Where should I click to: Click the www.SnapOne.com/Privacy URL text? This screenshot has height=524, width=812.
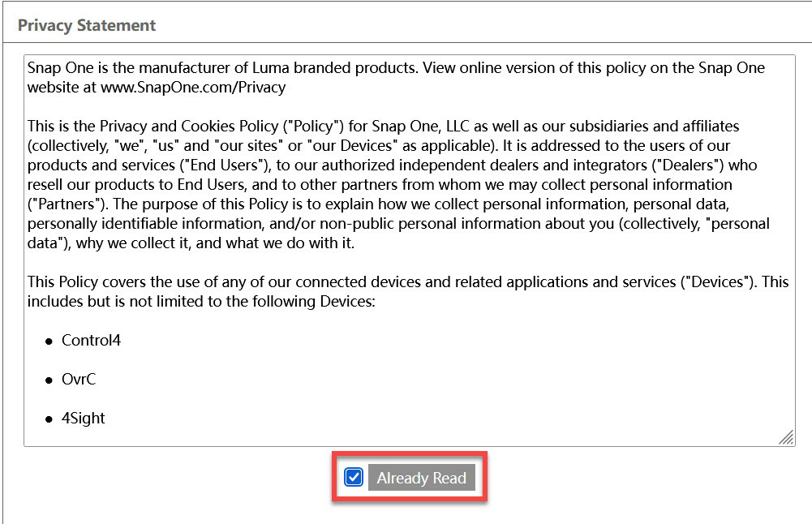coord(193,87)
